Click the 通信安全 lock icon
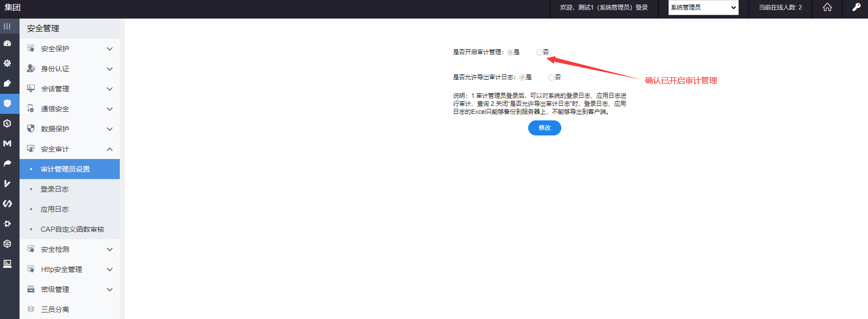Image resolution: width=868 pixels, height=319 pixels. click(x=31, y=108)
